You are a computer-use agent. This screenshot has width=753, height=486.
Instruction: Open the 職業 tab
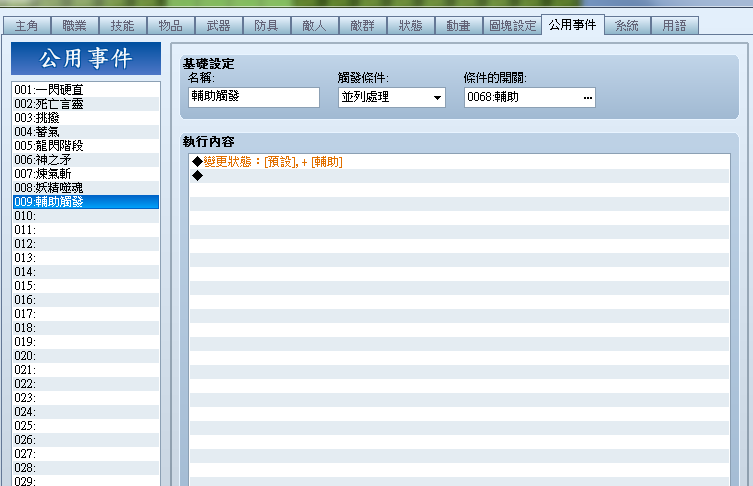74,25
